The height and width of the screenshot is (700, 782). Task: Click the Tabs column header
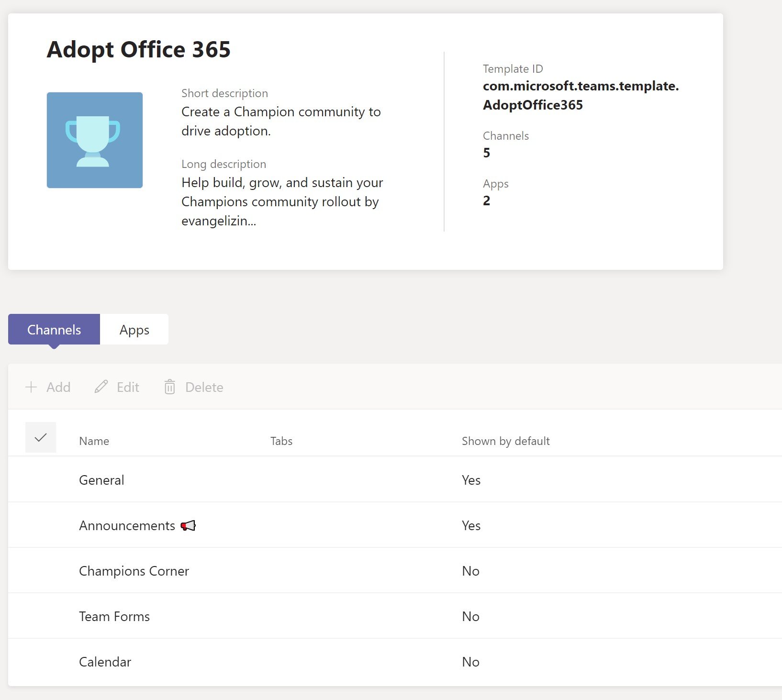click(281, 441)
